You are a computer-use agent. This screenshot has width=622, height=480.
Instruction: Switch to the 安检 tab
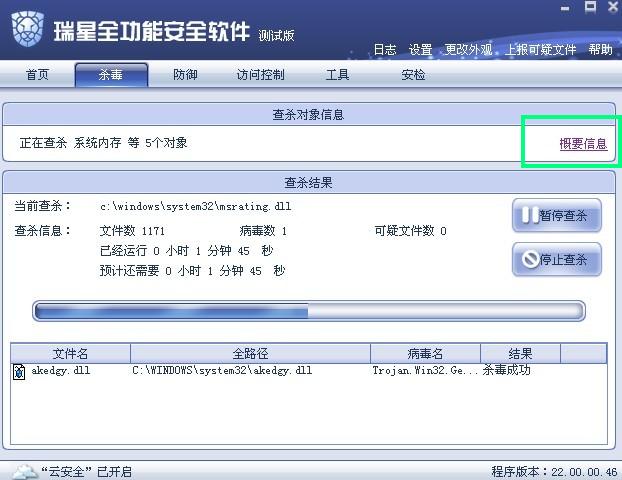click(x=413, y=74)
